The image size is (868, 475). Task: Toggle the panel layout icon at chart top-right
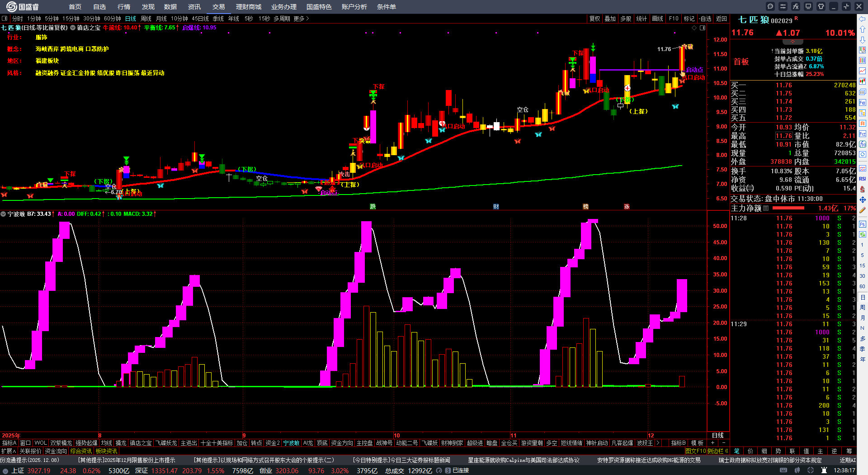click(703, 28)
